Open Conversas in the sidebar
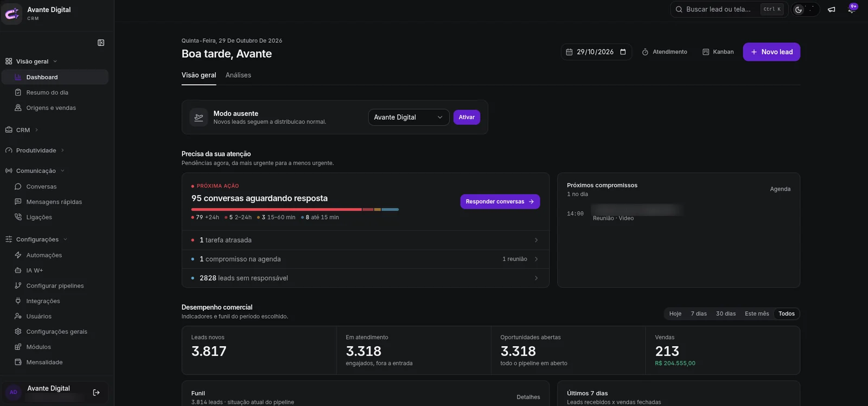 click(55, 186)
